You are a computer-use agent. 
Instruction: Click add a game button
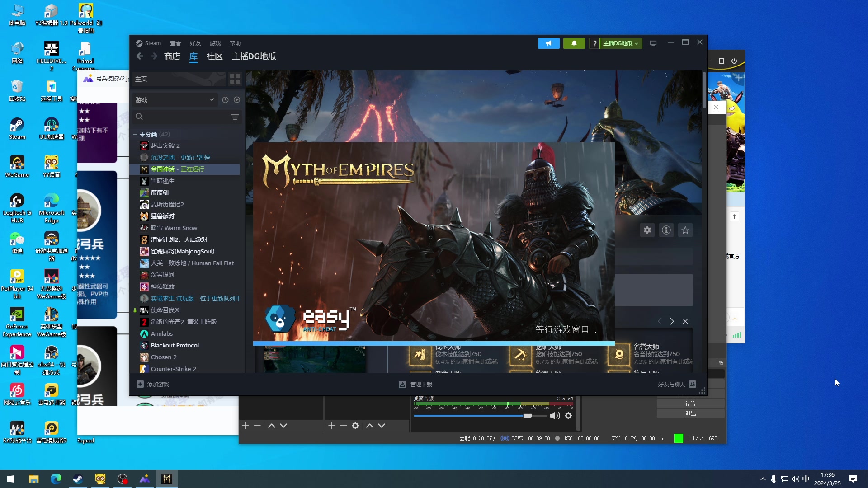tap(153, 385)
